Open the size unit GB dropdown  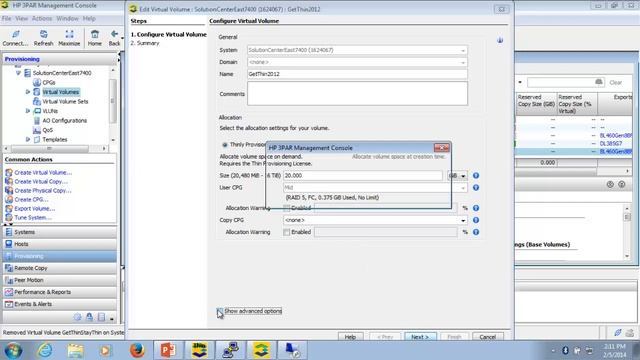[x=457, y=176]
